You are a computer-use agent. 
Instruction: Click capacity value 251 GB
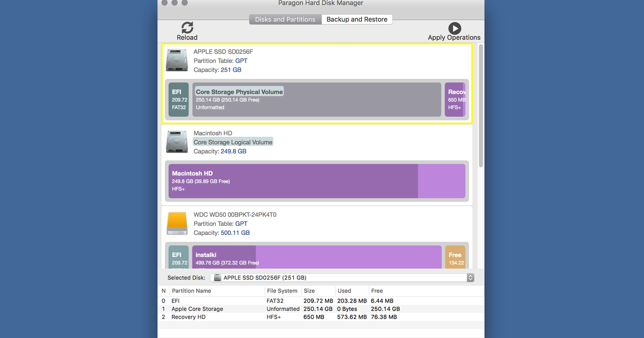[231, 70]
